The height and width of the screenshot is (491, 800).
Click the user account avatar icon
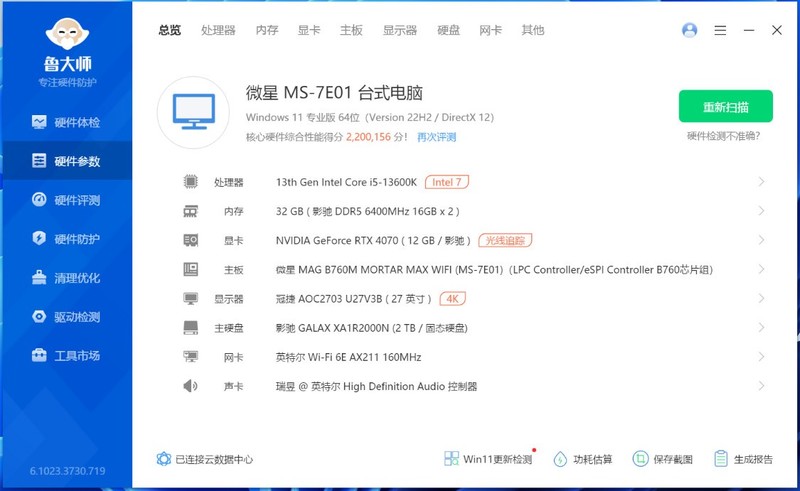(689, 30)
